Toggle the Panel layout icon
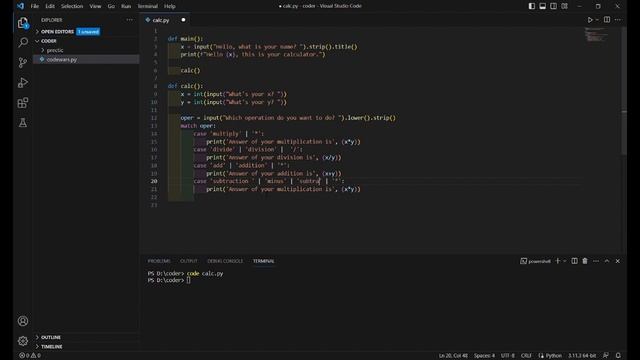This screenshot has width=640, height=360. pyautogui.click(x=542, y=6)
